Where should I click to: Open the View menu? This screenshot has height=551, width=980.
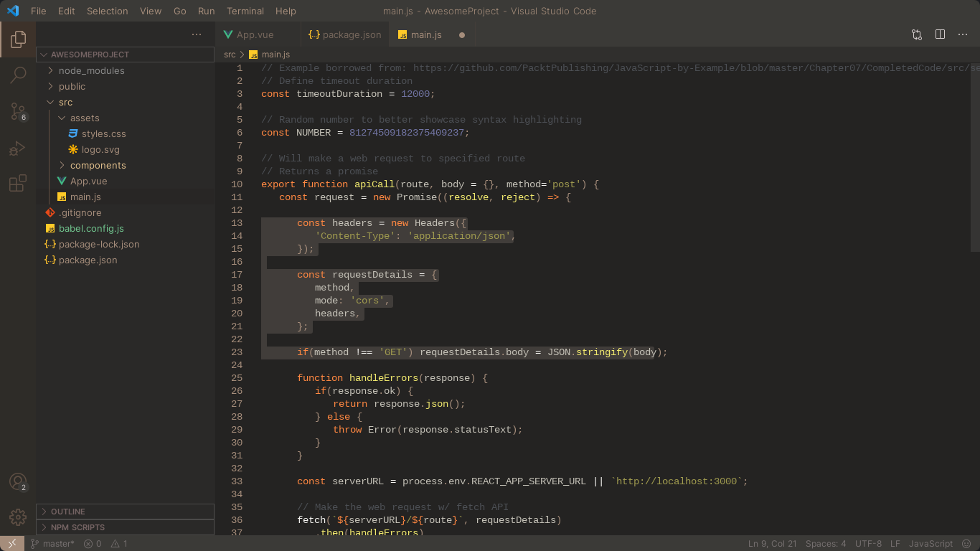tap(151, 11)
